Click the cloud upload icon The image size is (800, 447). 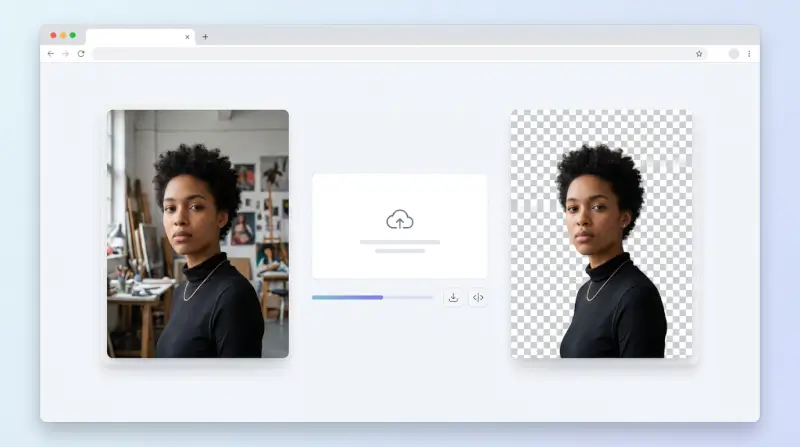[x=399, y=219]
